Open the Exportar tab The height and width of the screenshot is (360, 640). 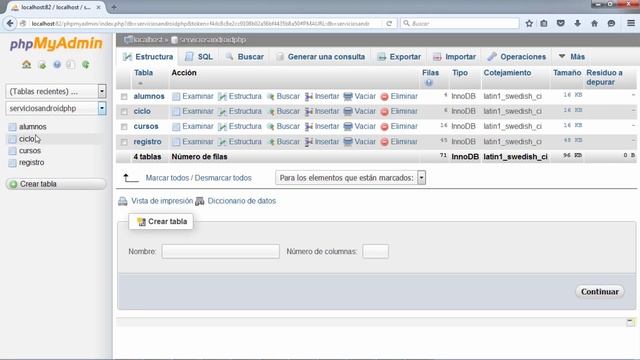click(x=399, y=57)
